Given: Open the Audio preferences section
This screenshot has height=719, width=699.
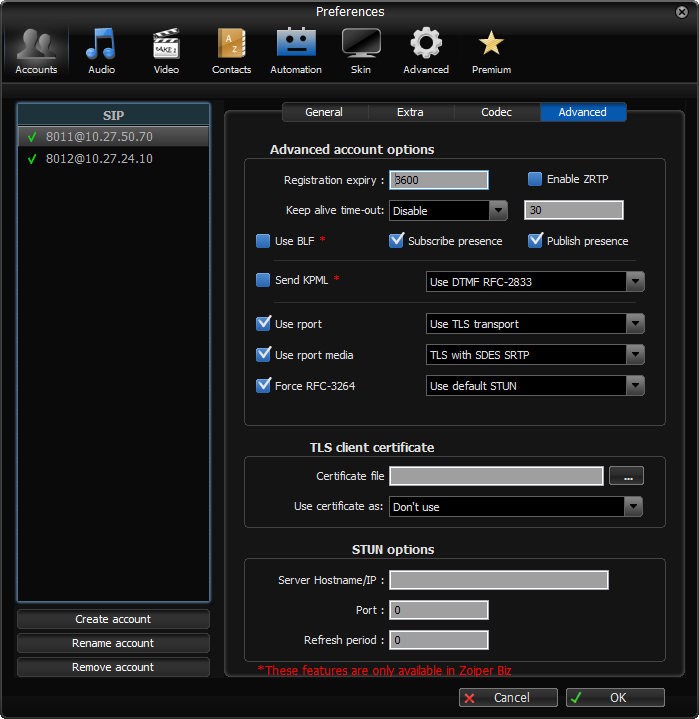Looking at the screenshot, I should click(x=101, y=51).
